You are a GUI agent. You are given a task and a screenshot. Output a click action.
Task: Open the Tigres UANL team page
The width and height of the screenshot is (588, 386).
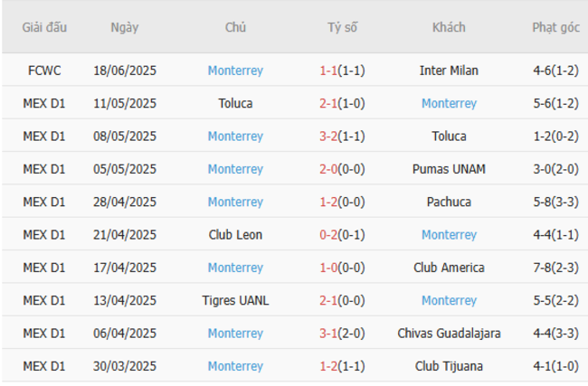235,300
